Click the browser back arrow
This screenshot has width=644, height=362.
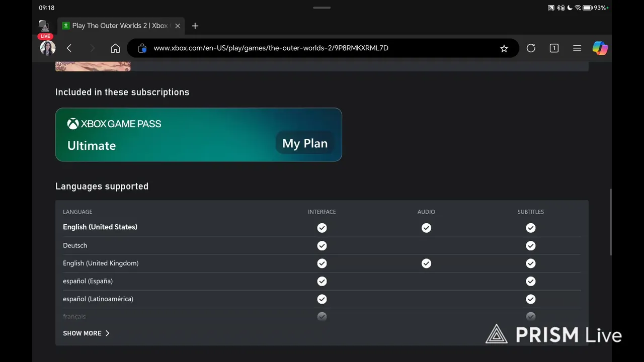coord(69,48)
